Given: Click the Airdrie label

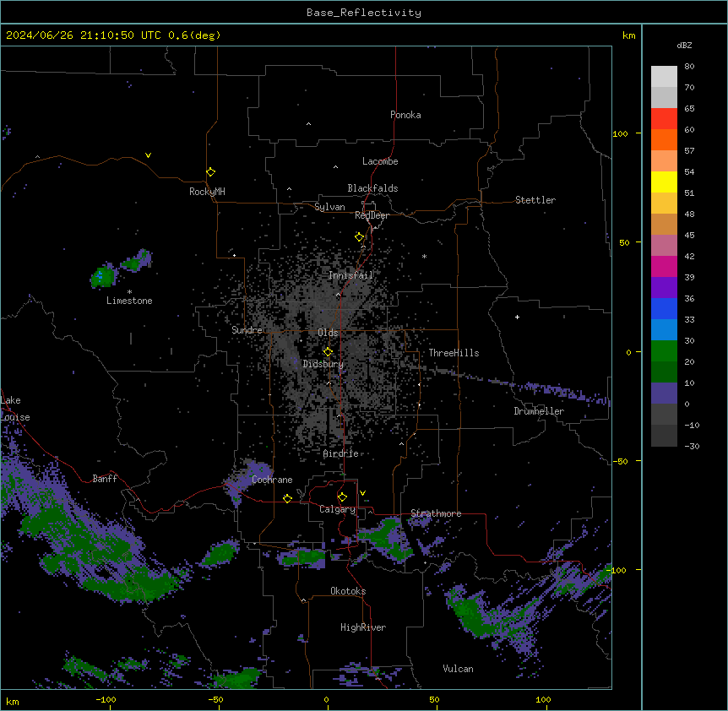Looking at the screenshot, I should coord(341,453).
